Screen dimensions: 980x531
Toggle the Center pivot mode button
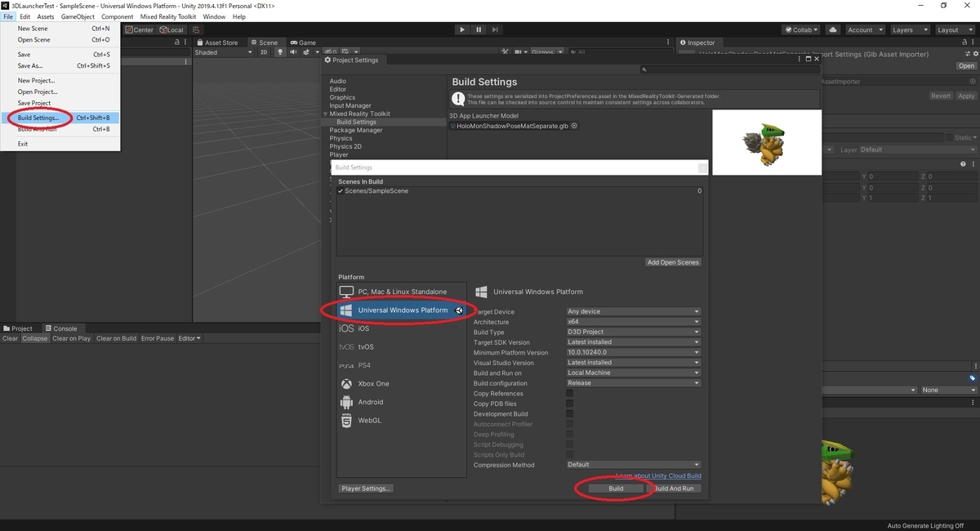[x=139, y=29]
